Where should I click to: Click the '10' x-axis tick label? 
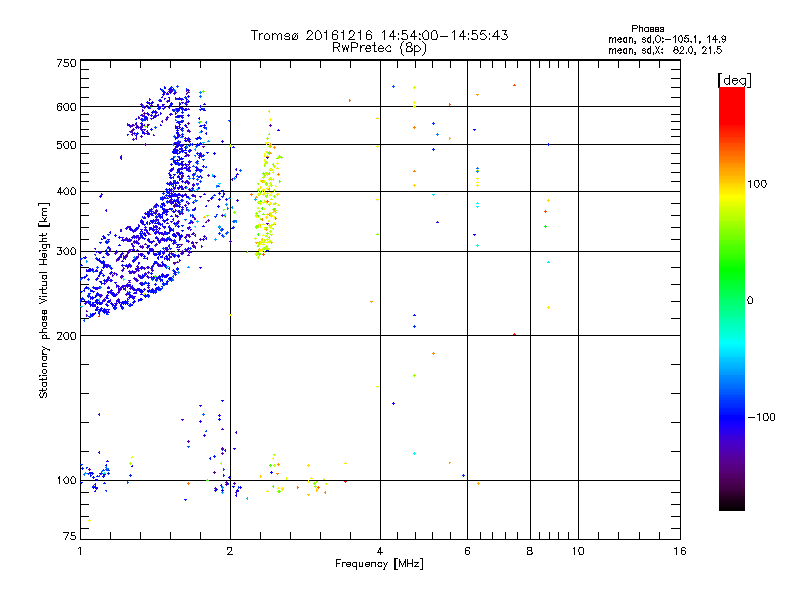pyautogui.click(x=578, y=551)
